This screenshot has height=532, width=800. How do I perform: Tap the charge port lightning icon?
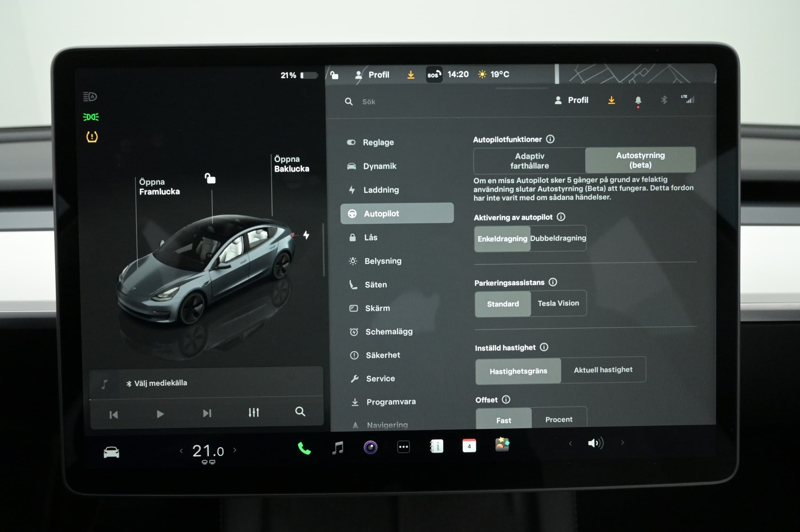coord(306,235)
